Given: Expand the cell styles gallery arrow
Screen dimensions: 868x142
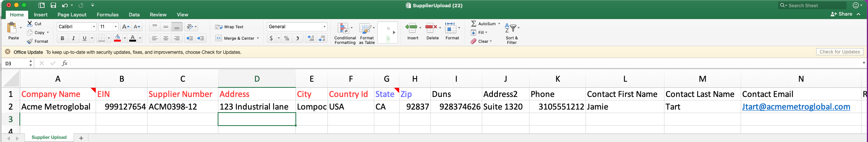Looking at the screenshot, I should 394,32.
